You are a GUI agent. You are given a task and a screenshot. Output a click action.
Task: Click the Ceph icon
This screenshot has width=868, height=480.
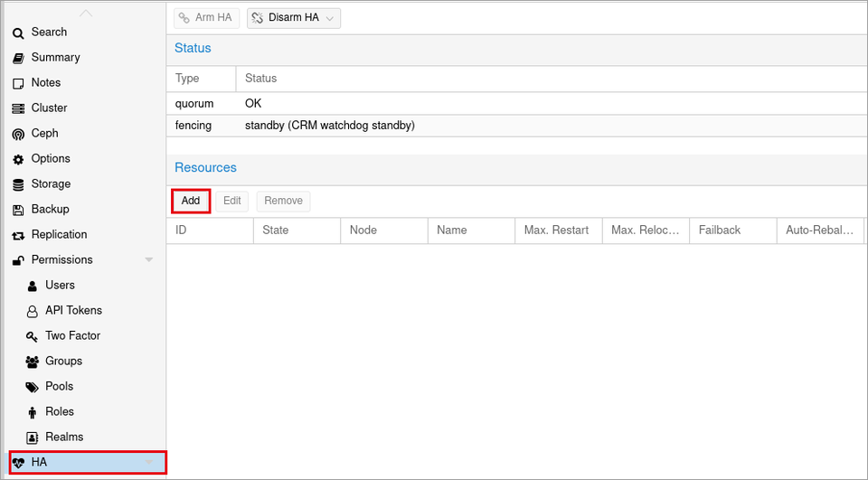tap(18, 134)
